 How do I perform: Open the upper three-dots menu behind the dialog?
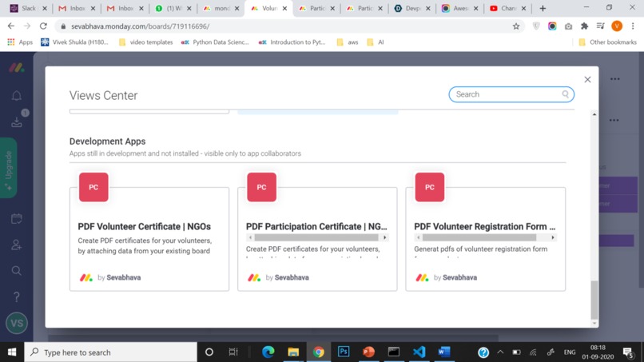pos(615,79)
